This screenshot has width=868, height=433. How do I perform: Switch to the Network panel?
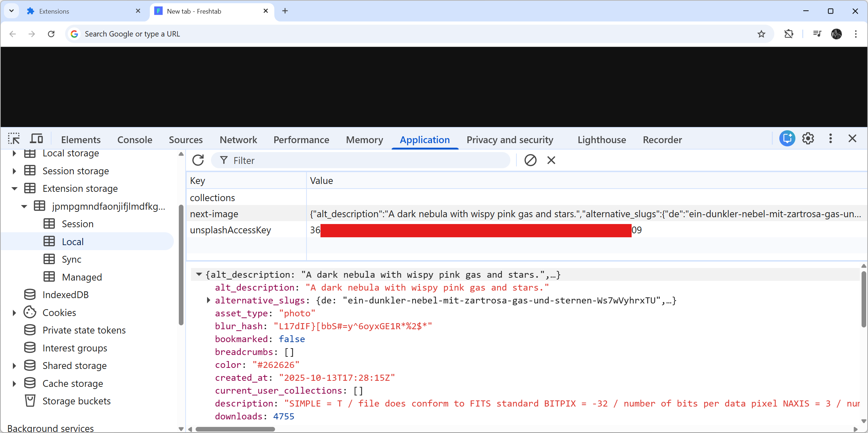pyautogui.click(x=238, y=140)
